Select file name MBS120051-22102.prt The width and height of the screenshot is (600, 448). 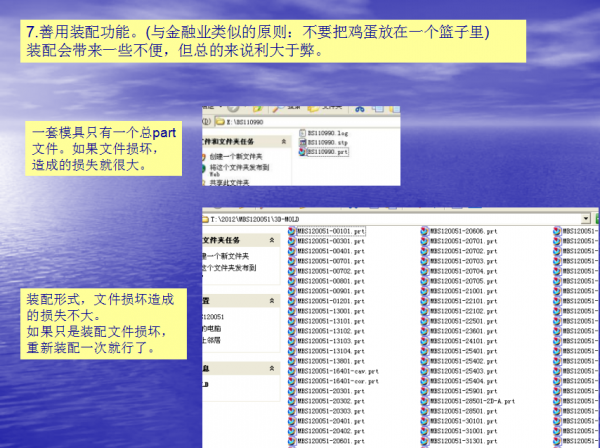464,311
